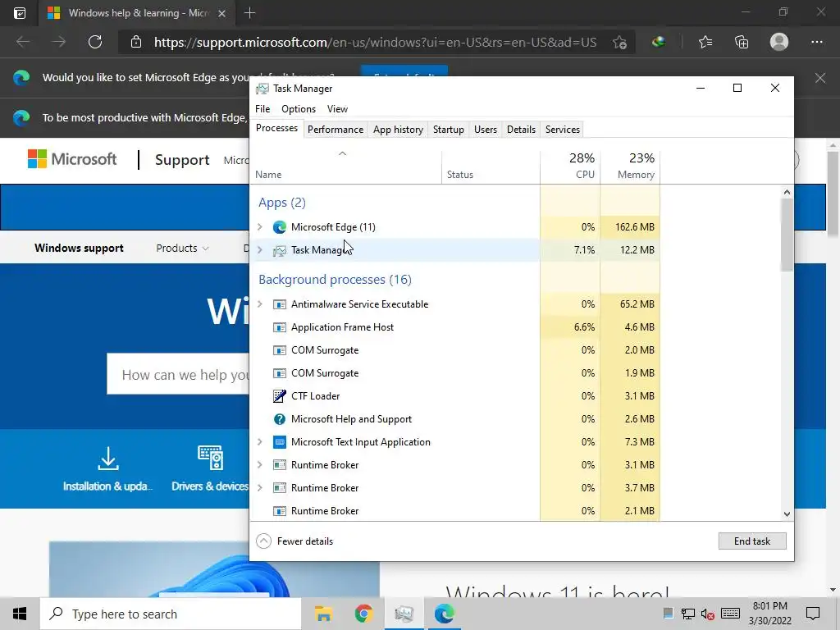Open Collections in Edge toolbar
The height and width of the screenshot is (630, 840).
tap(742, 42)
